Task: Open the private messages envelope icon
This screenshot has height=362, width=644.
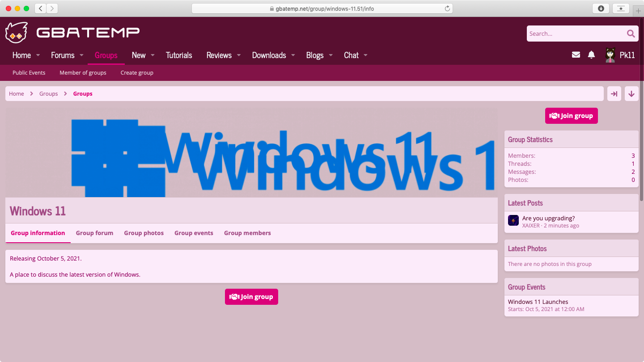Action: coord(576,55)
